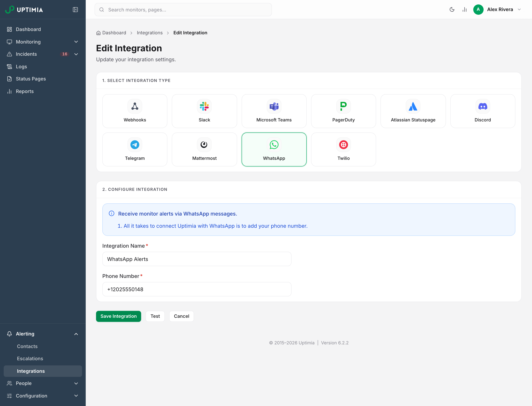
Task: Expand the People sidebar section
Action: [43, 383]
